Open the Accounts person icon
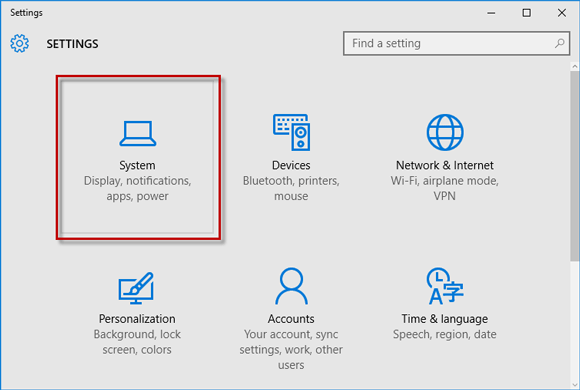Viewport: 580px width, 390px height. pos(291,286)
